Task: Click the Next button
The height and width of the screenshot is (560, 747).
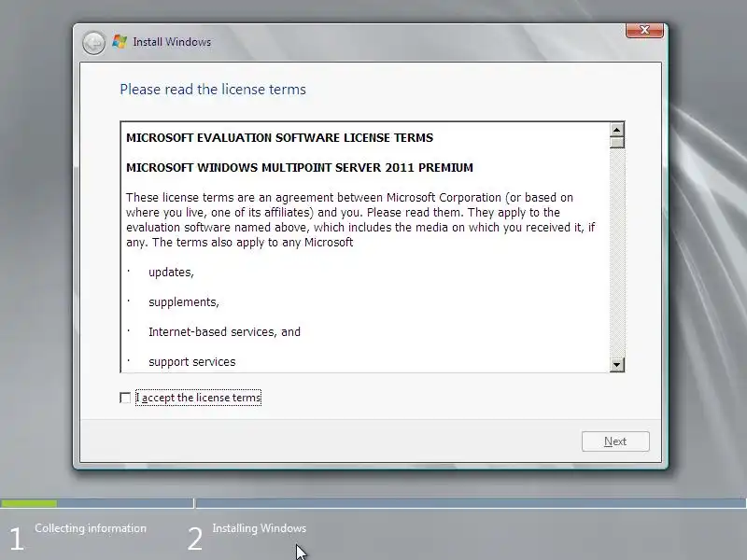Action: pos(615,441)
